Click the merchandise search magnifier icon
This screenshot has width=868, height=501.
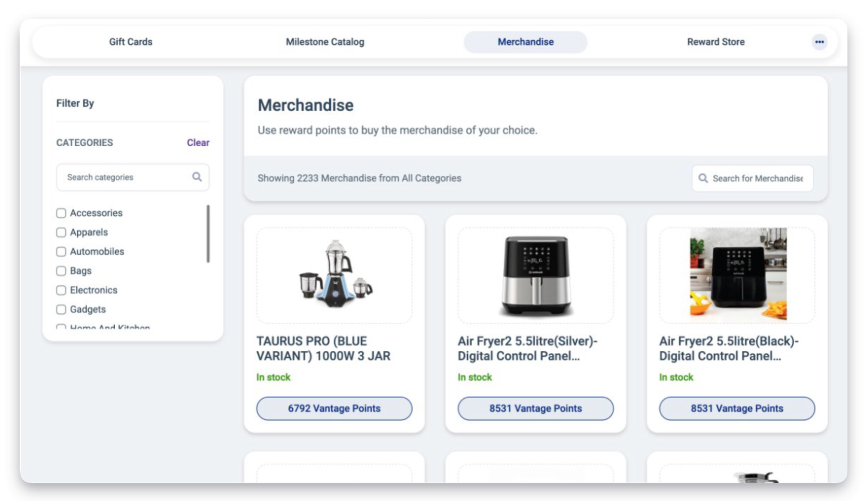[x=703, y=178]
